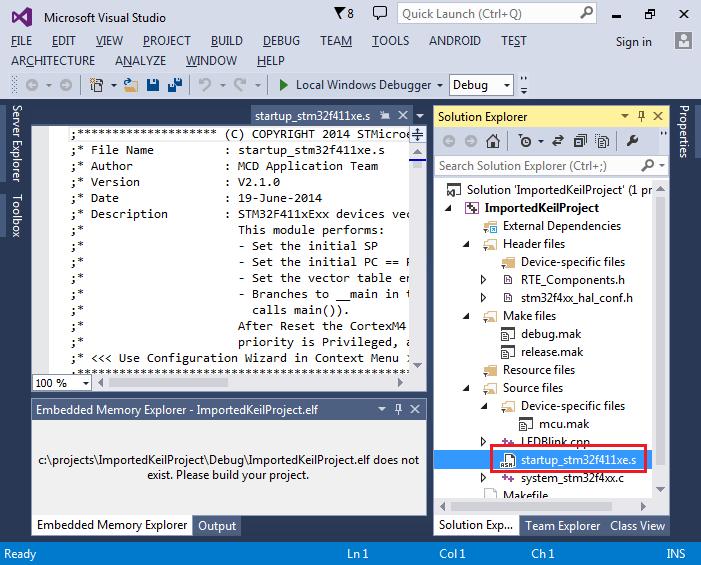Open Properties via the wrench icon

pyautogui.click(x=630, y=141)
